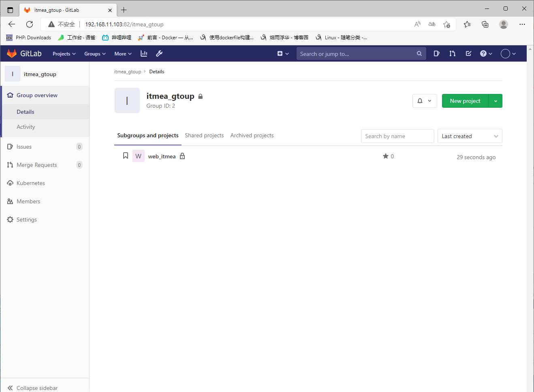Click the Issues sidebar icon
This screenshot has width=534, height=392.
pyautogui.click(x=10, y=147)
